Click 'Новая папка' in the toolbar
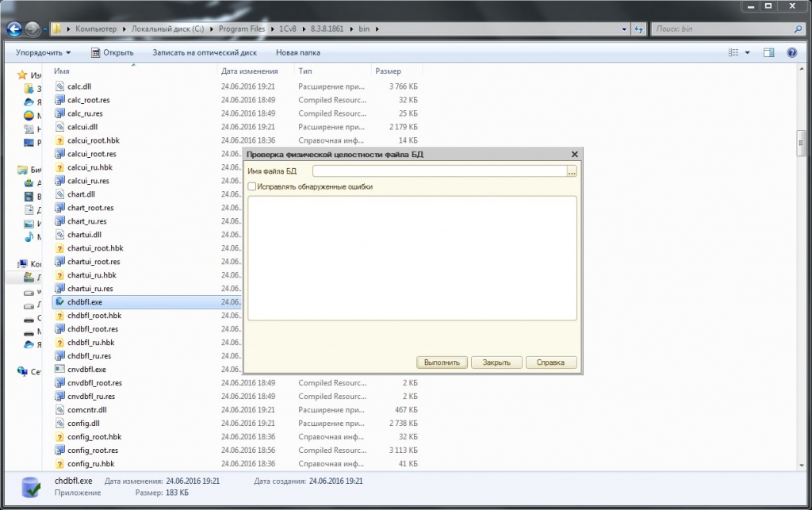The width and height of the screenshot is (812, 510). pos(298,52)
